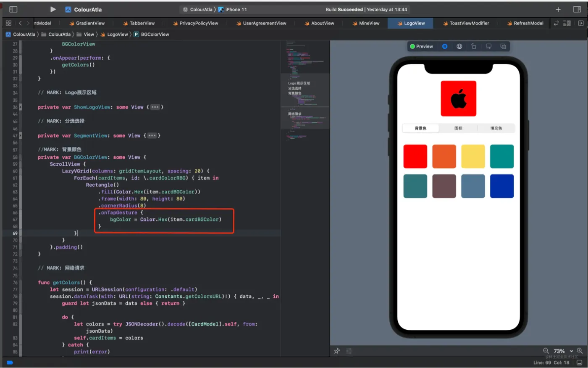This screenshot has width=588, height=368.
Task: Select the 填充色 segment in preview
Action: tap(496, 128)
